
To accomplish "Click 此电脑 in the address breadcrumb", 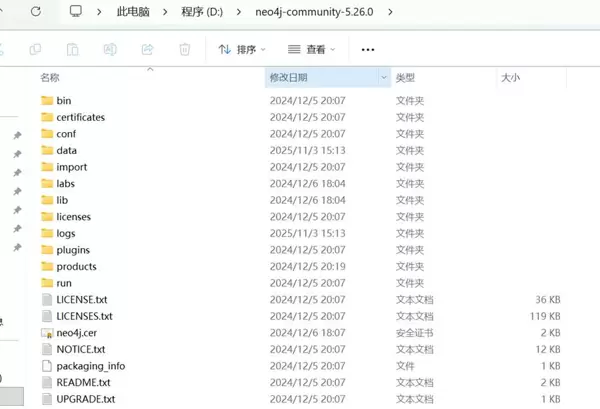I will click(135, 13).
